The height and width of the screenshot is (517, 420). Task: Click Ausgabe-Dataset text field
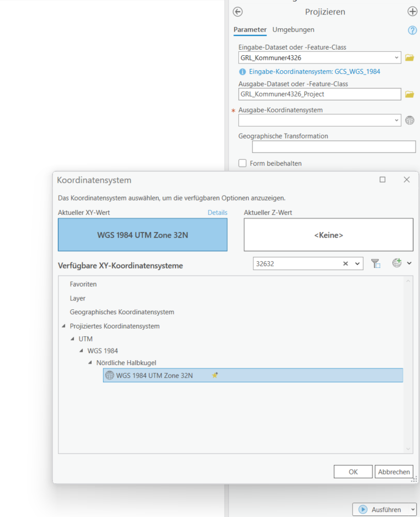pyautogui.click(x=320, y=94)
